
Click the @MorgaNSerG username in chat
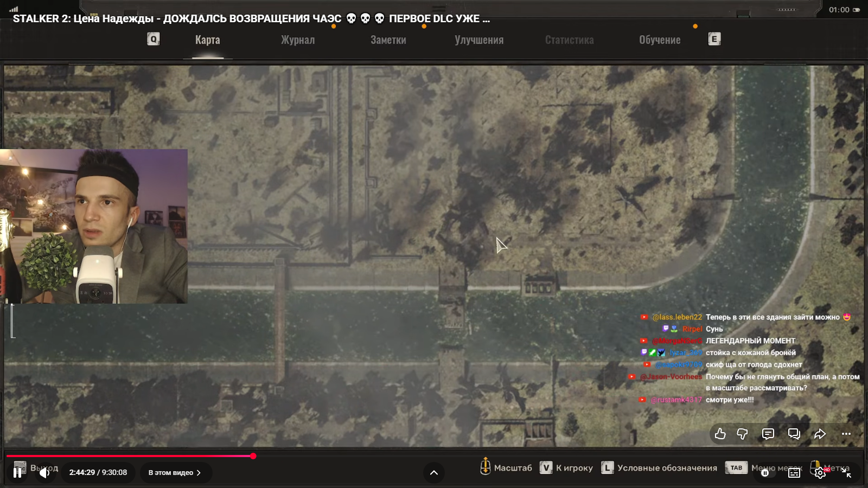click(677, 341)
